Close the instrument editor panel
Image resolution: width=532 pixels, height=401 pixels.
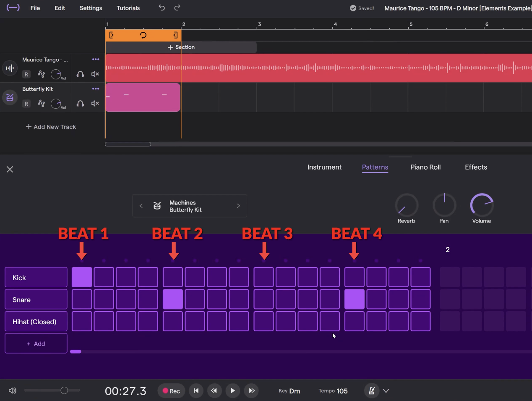point(10,169)
